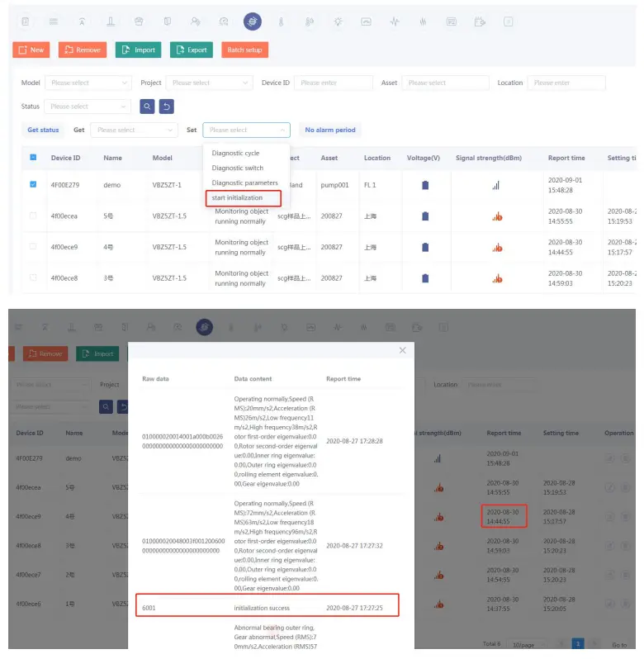Click the green Import button in the upper view
The image size is (644, 659).
pyautogui.click(x=138, y=50)
